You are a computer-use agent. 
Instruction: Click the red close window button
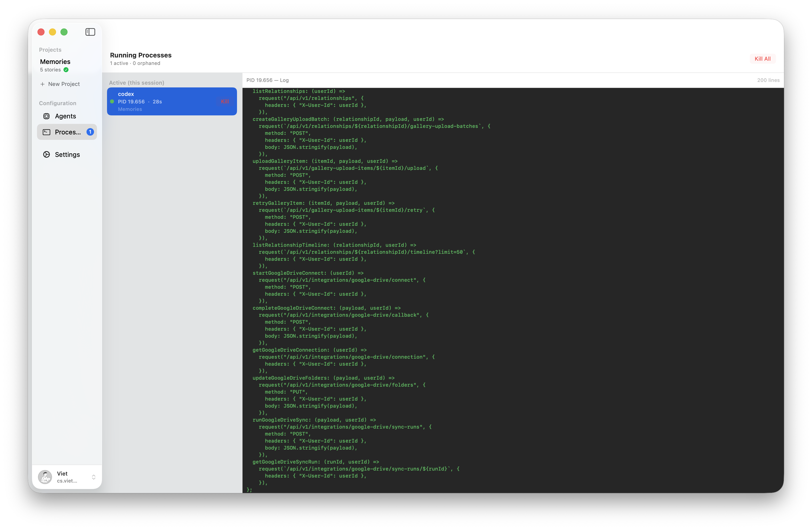click(x=41, y=32)
